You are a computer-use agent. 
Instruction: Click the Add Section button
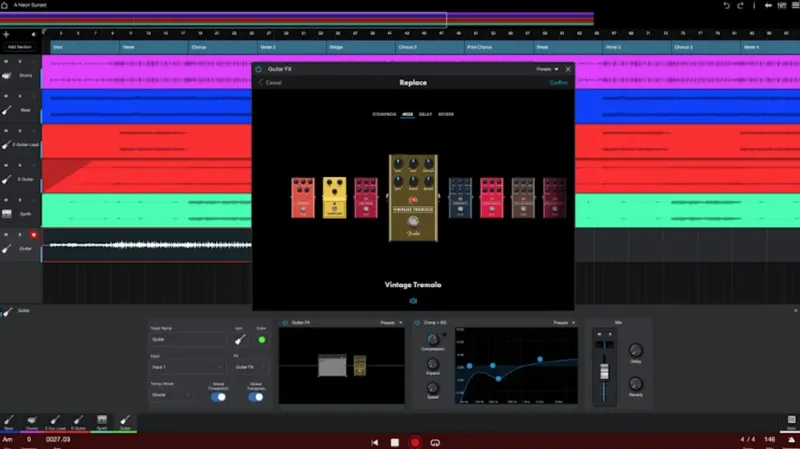point(19,47)
